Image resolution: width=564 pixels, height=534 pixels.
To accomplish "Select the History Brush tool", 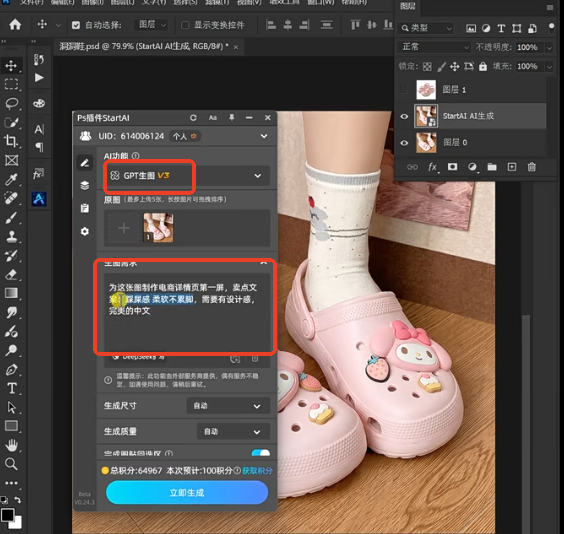I will pyautogui.click(x=11, y=255).
